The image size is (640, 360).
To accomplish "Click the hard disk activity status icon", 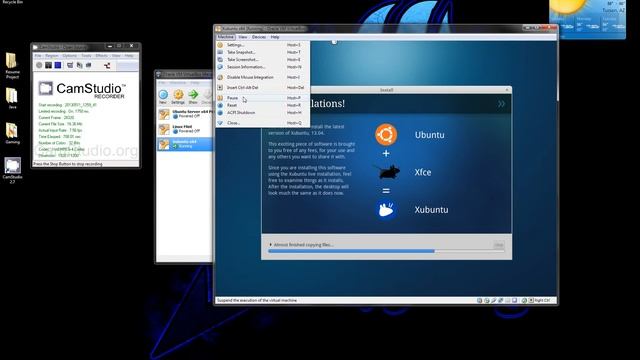I will click(x=480, y=300).
